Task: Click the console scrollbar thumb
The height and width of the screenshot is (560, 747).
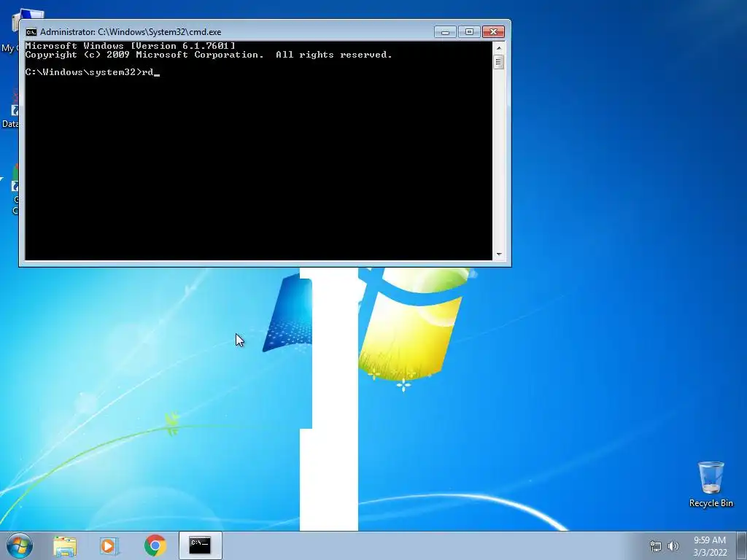Action: pos(499,62)
